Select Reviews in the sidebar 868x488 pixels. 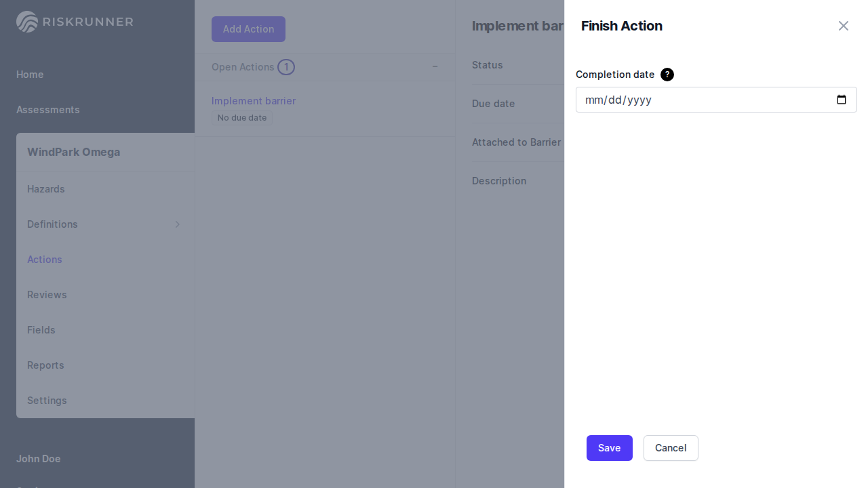(x=47, y=295)
